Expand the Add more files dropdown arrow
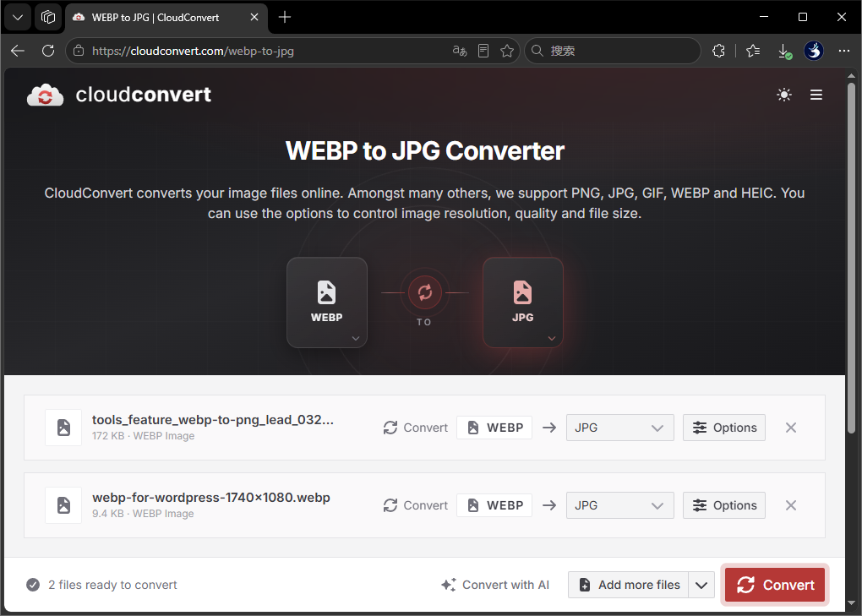862x616 pixels. [x=701, y=585]
